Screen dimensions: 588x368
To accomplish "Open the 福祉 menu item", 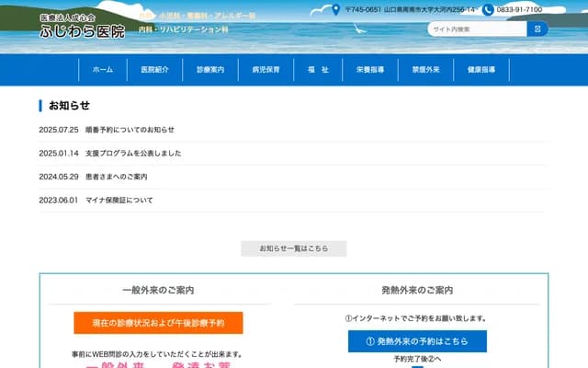I will click(x=318, y=70).
